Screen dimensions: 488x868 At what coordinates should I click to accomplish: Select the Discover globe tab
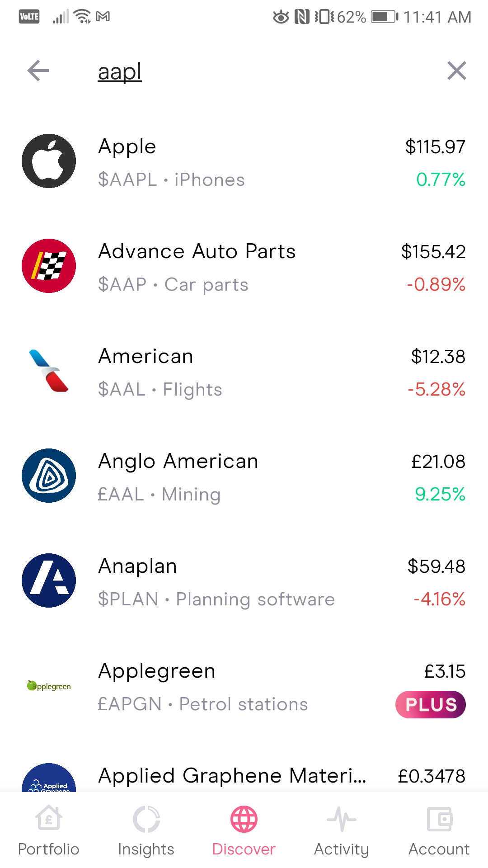tap(244, 831)
